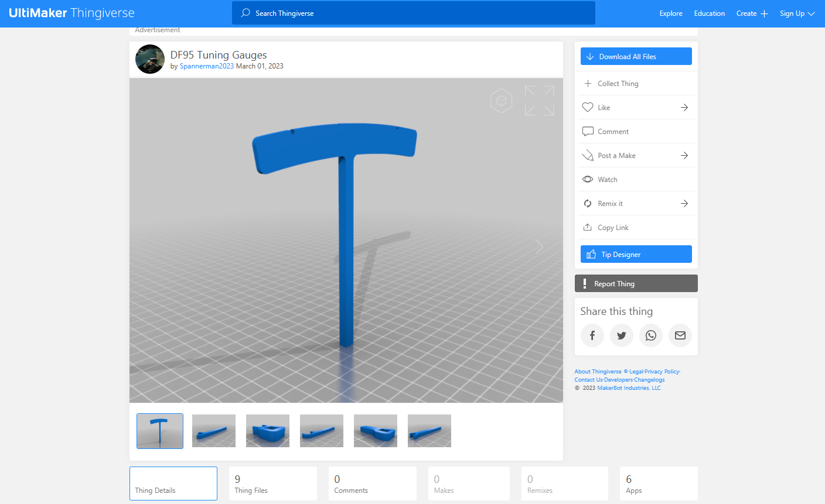Image resolution: width=825 pixels, height=504 pixels.
Task: Expand the Sign Up dropdown
Action: 797,13
